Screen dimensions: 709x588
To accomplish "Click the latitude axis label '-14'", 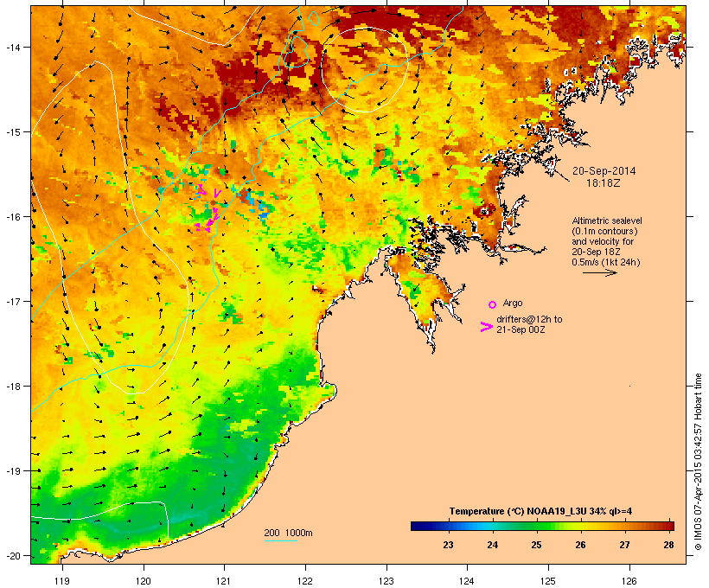I will [13, 48].
